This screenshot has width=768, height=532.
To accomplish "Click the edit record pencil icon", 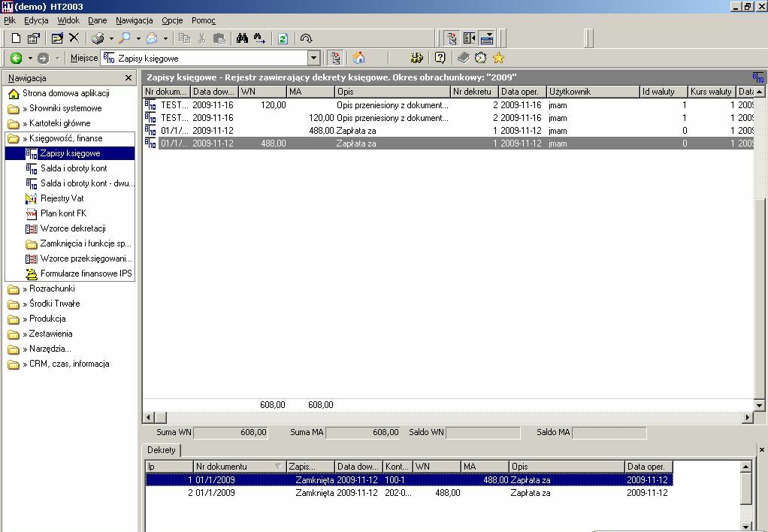I will tap(57, 38).
